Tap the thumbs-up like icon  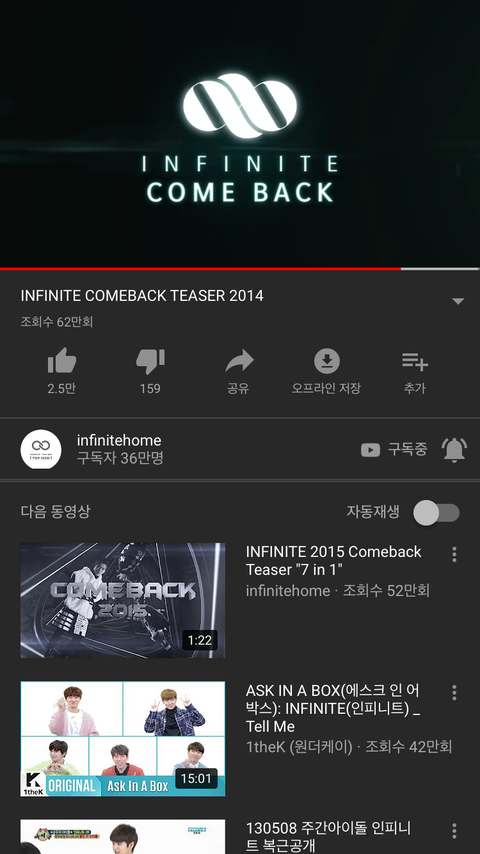click(x=62, y=361)
